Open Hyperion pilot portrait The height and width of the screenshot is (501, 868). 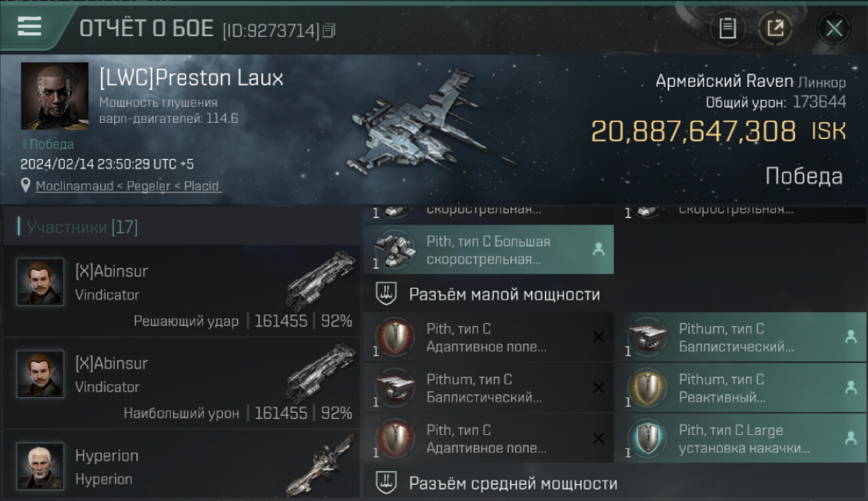pos(40,466)
